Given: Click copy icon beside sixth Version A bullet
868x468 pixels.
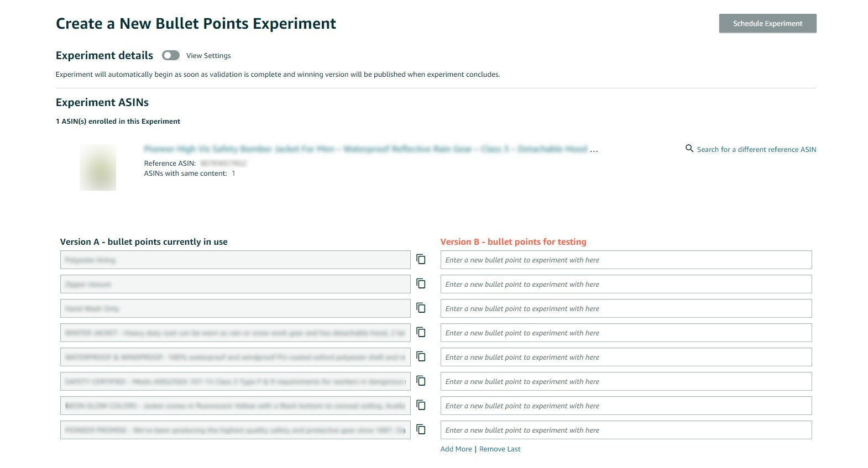Looking at the screenshot, I should tap(421, 381).
